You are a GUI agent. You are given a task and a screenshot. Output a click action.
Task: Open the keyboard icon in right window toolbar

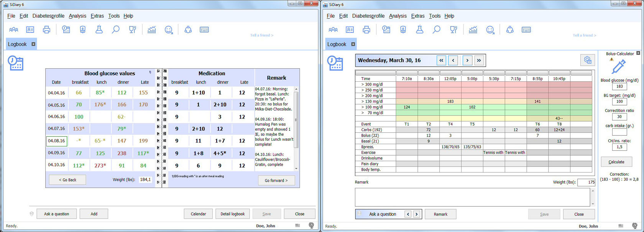tap(526, 30)
